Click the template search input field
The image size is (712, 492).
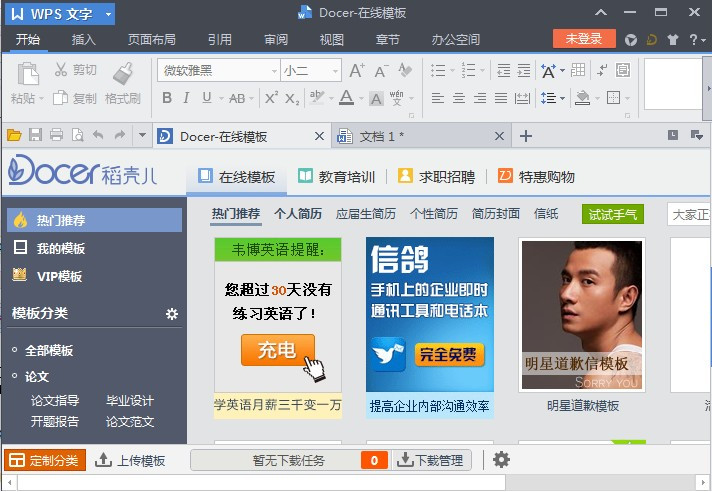click(x=689, y=214)
